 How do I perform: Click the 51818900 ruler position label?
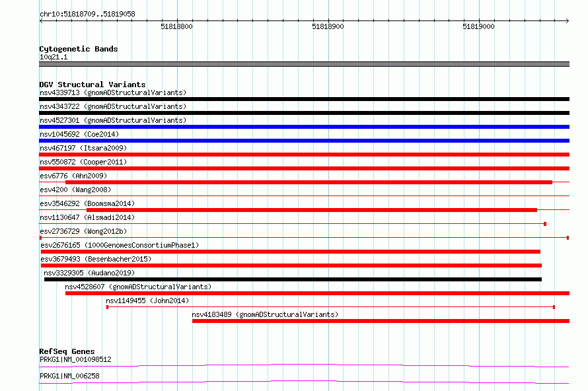(328, 26)
